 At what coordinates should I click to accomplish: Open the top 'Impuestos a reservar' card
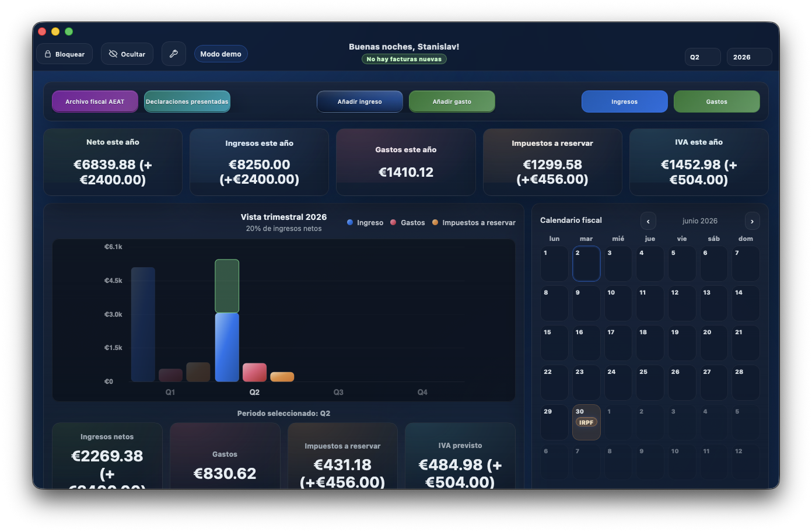coord(552,162)
